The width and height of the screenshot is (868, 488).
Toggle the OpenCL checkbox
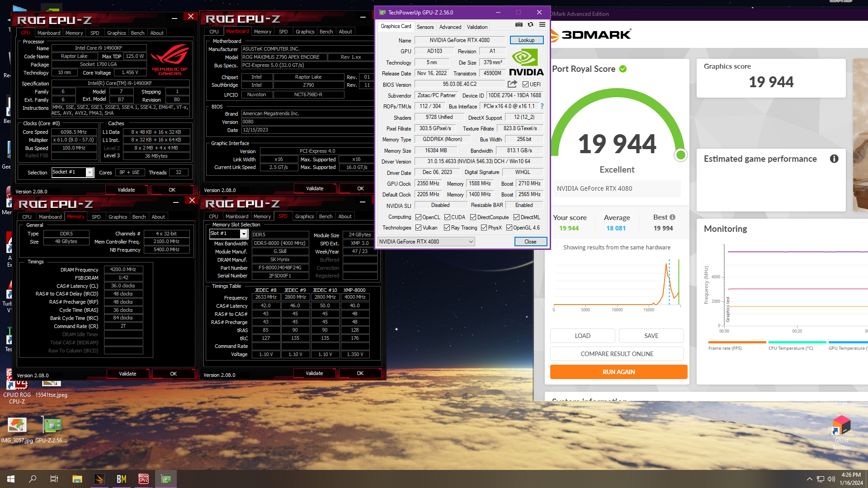(418, 217)
